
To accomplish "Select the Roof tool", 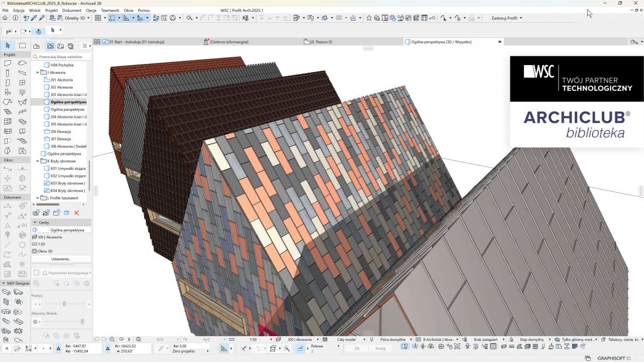I will point(8,103).
